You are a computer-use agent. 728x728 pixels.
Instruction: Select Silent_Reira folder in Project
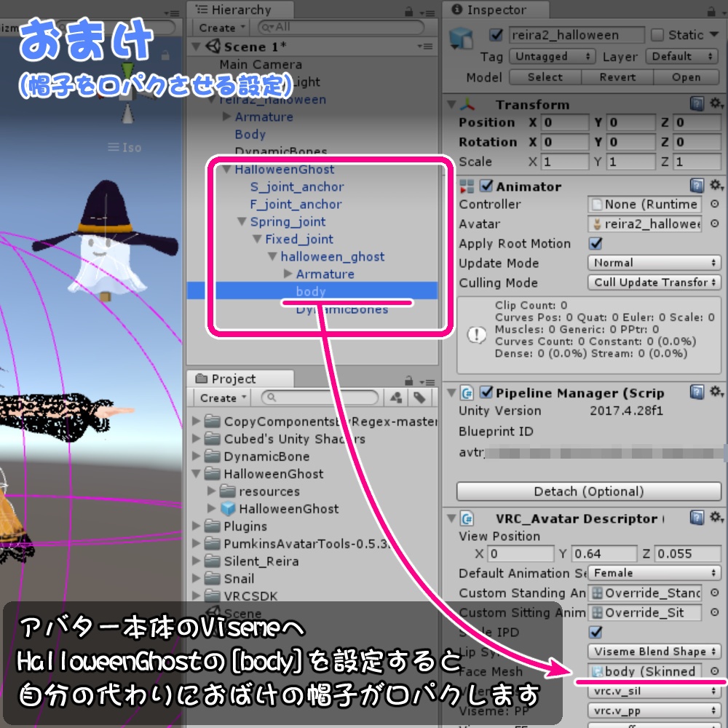261,561
